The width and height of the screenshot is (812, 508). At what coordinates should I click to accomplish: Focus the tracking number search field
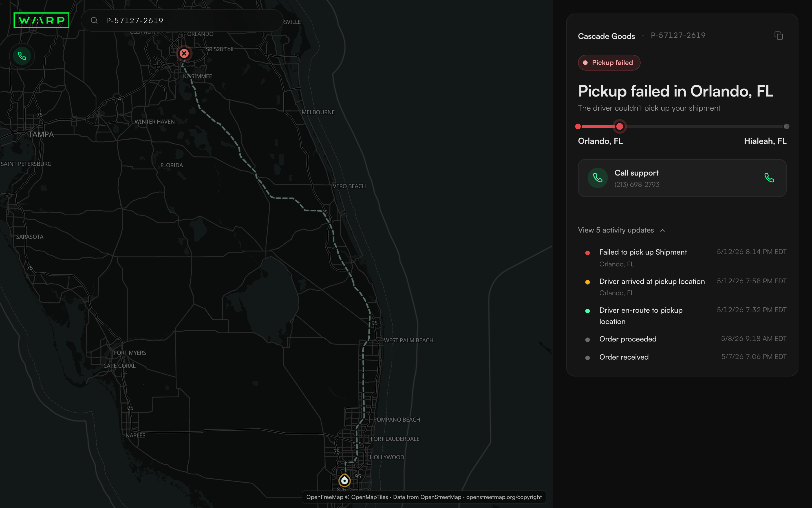click(x=182, y=21)
